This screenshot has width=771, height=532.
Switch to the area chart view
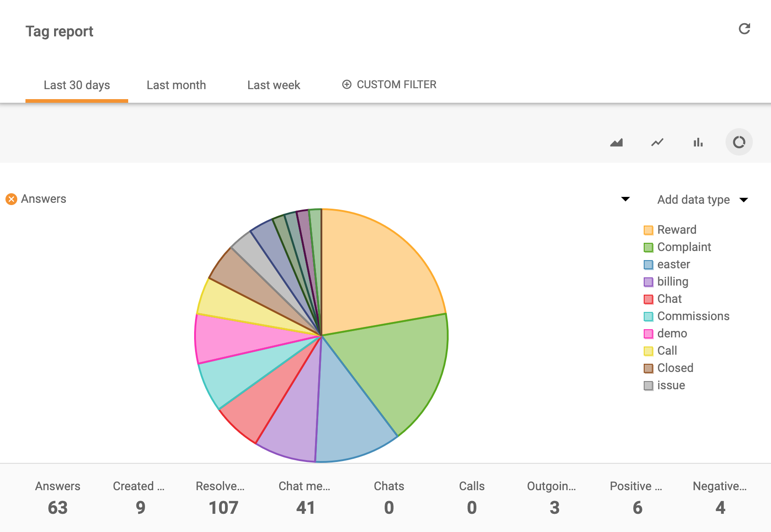616,142
